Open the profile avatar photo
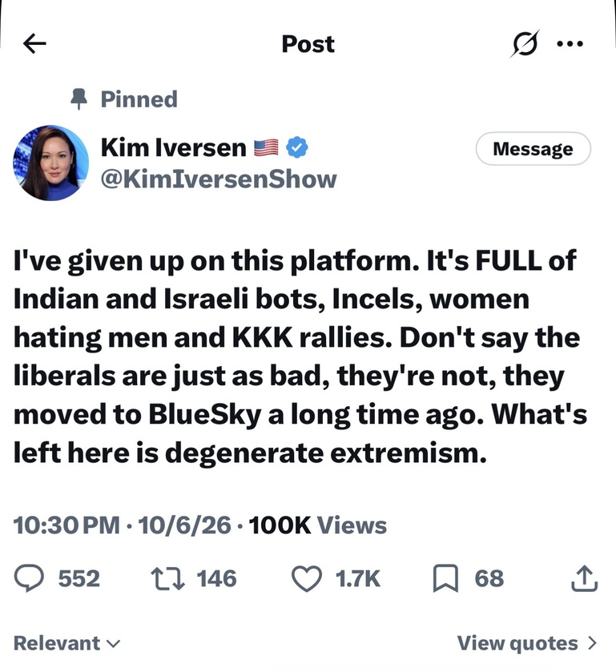This screenshot has height=672, width=616. pos(50,163)
